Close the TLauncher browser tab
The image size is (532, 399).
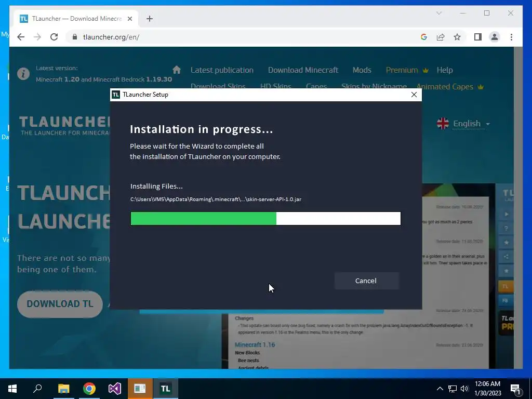tap(129, 19)
